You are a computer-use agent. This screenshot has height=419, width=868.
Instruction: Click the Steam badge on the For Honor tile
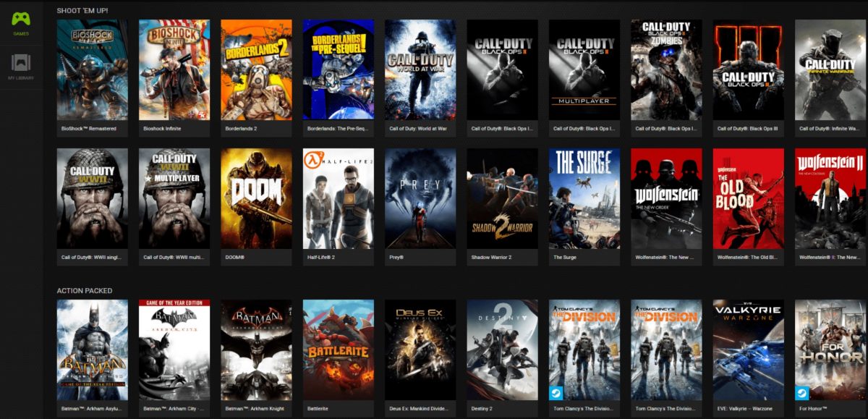click(804, 392)
